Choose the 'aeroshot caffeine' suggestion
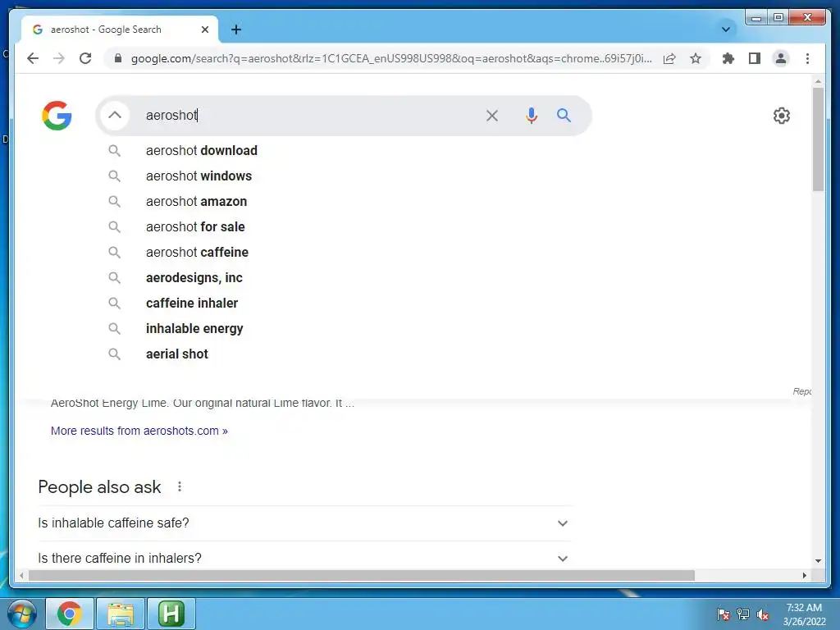This screenshot has height=630, width=840. [343, 253]
